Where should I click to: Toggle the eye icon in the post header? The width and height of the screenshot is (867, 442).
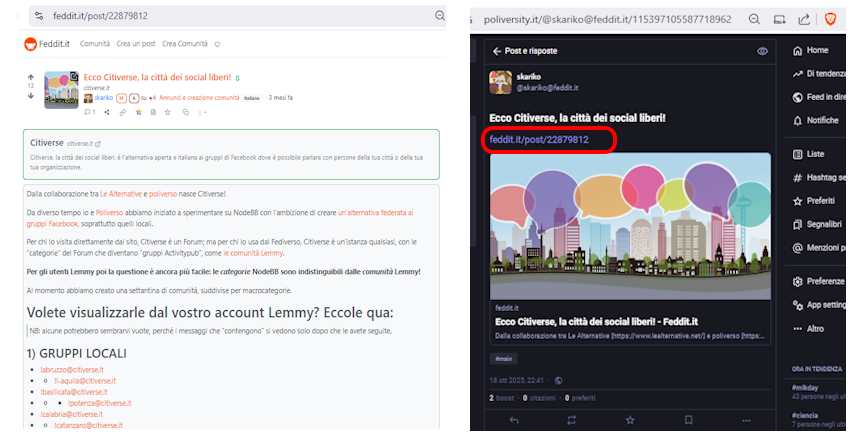[762, 51]
